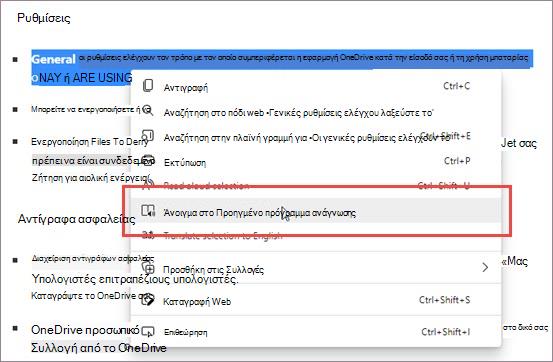
Task: Click the Ενεργοποίηση Files To Deny text
Action: coord(90,142)
